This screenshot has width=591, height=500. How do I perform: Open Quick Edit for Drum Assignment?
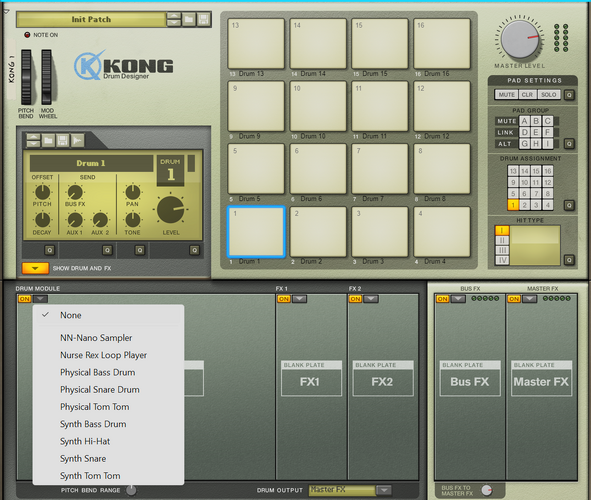569,205
